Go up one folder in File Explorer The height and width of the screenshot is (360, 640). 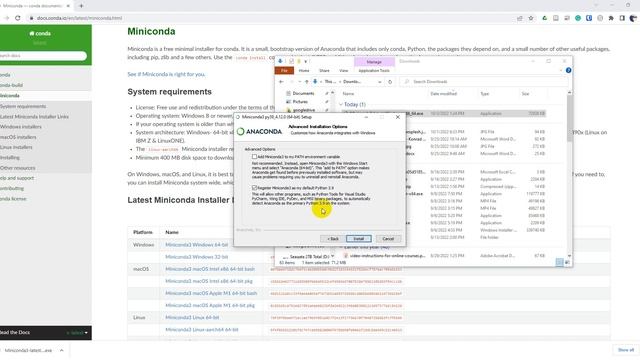(x=307, y=82)
